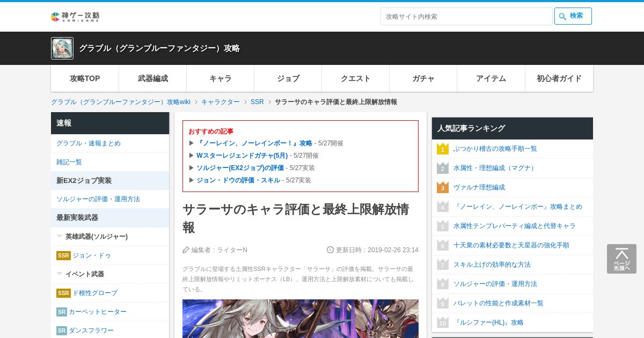Open the Granblue Fantasy game icon
This screenshot has width=644, height=338.
(62, 48)
